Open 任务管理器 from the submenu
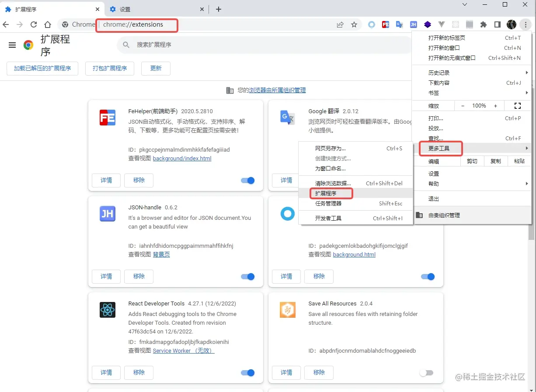This screenshot has height=392, width=536. tap(356, 203)
